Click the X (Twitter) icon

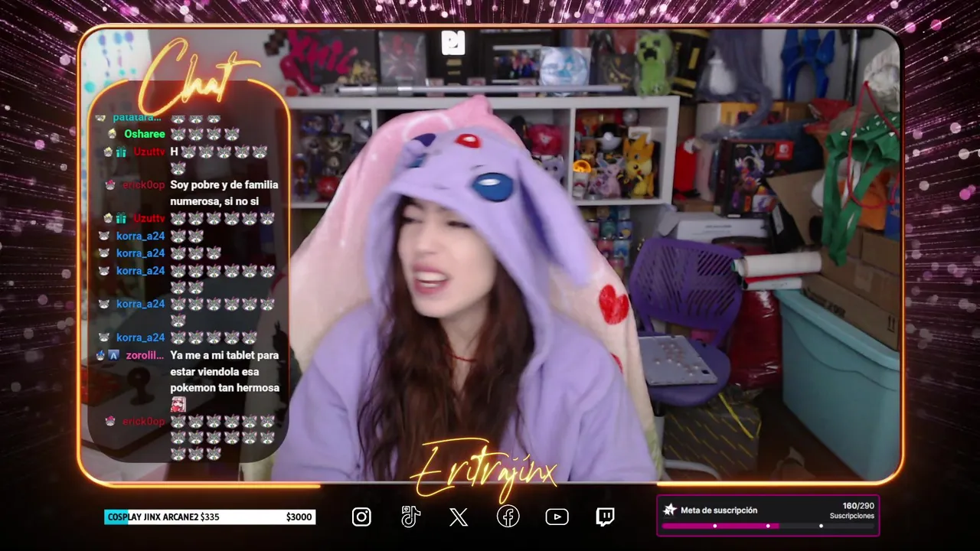(x=459, y=517)
